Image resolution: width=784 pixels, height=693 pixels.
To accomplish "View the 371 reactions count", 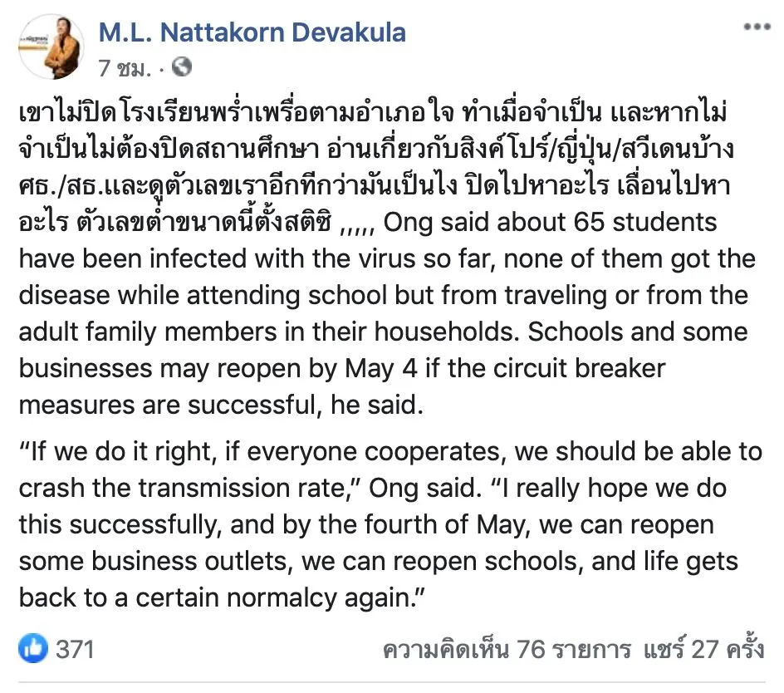I will pos(75,649).
